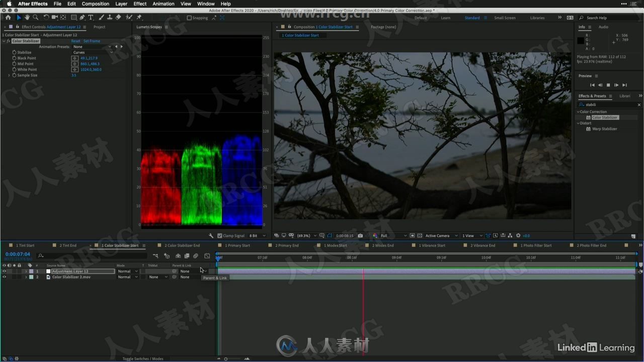Select the Roto Brush tool
This screenshot has width=644, height=362.
click(129, 18)
